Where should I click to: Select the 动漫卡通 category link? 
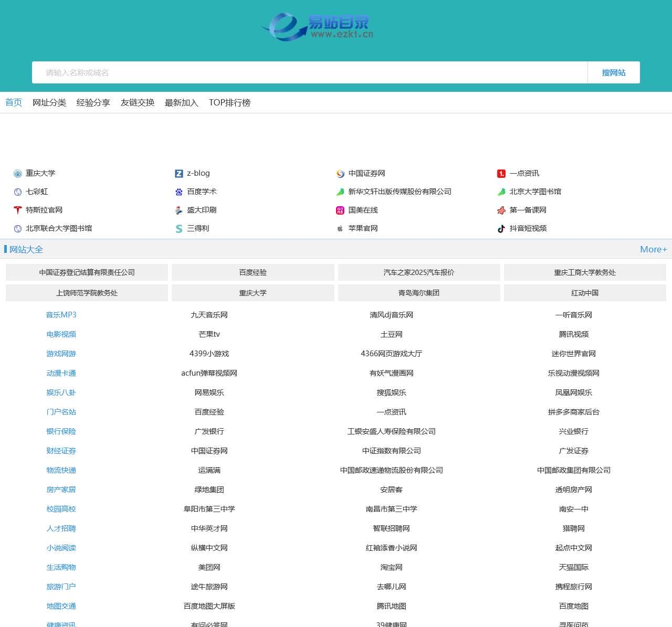61,373
